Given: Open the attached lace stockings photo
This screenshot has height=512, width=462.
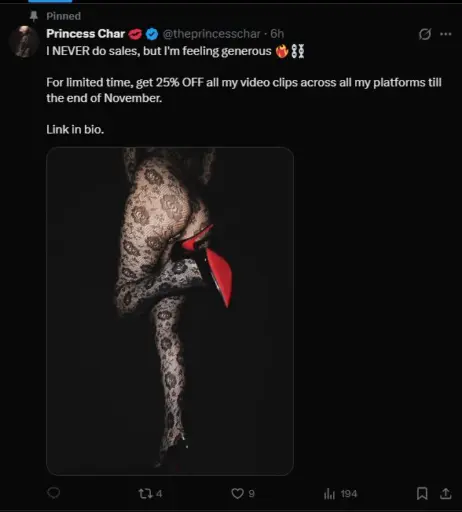Looking at the screenshot, I should point(170,311).
